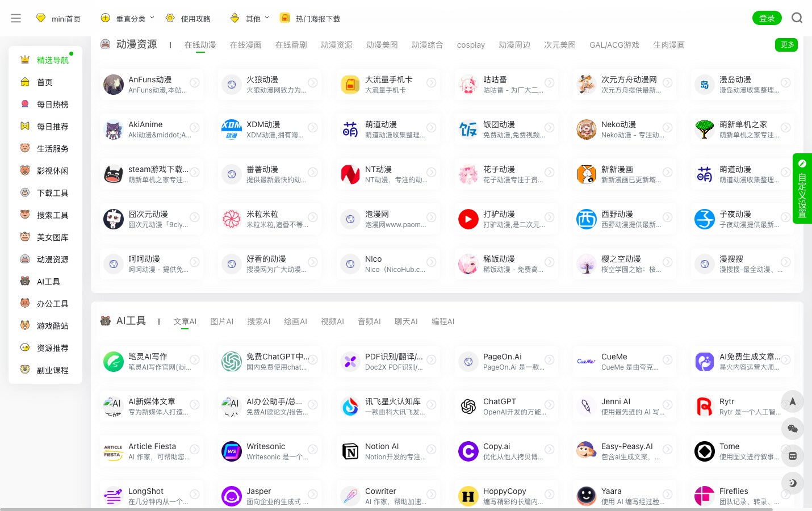Go to 下载工具 in sidebar

click(45, 193)
